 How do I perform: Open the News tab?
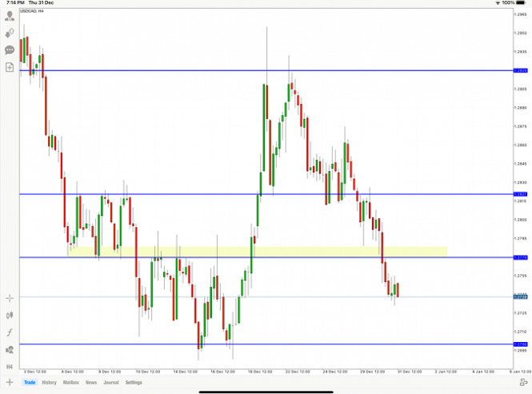(x=91, y=383)
